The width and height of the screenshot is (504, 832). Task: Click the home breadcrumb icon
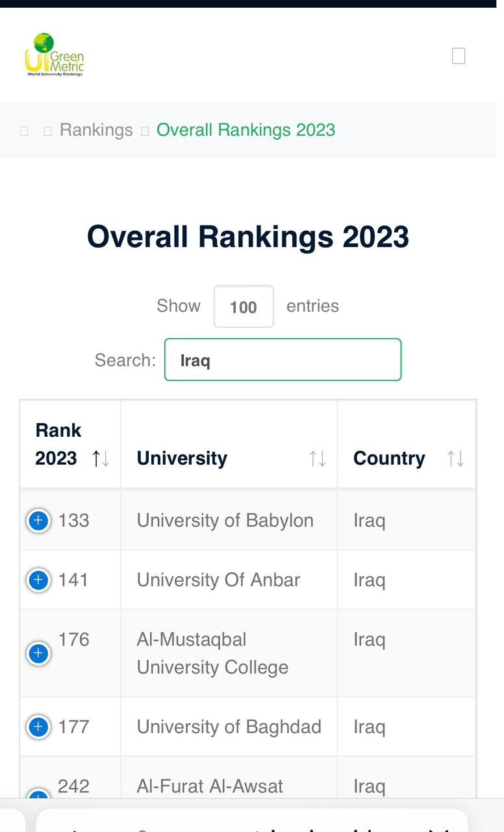25,131
